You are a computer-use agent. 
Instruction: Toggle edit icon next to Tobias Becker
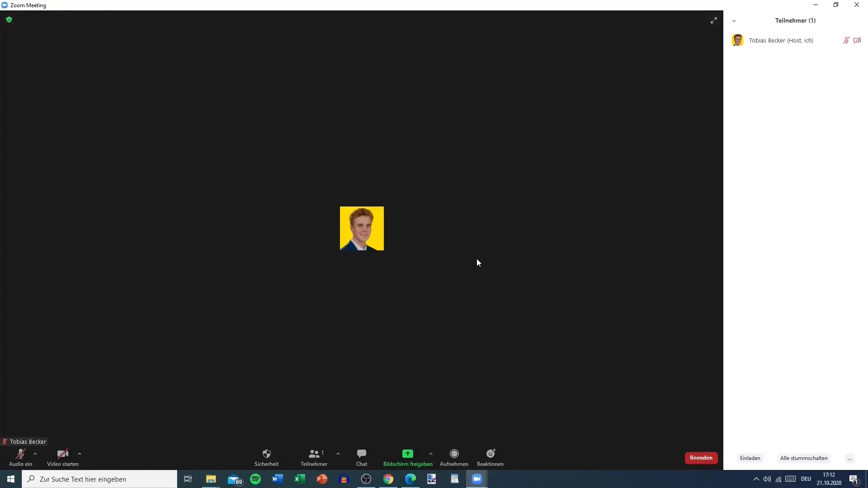[857, 40]
